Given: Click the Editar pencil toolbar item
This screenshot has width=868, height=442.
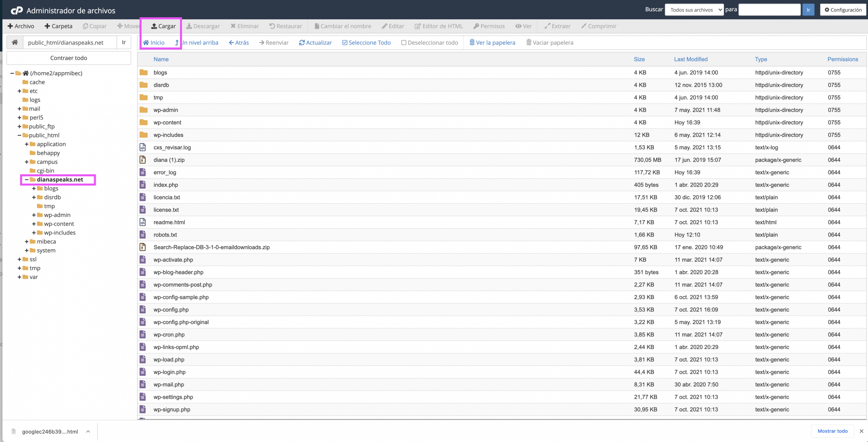Looking at the screenshot, I should [393, 26].
